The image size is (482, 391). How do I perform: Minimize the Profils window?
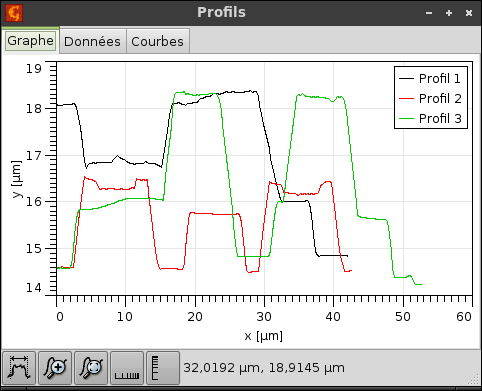(429, 13)
